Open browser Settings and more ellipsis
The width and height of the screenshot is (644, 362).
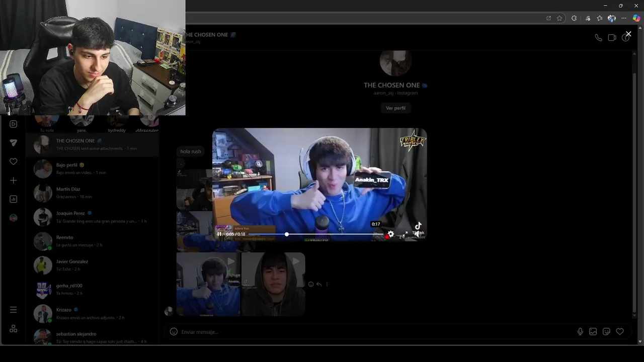tap(624, 18)
